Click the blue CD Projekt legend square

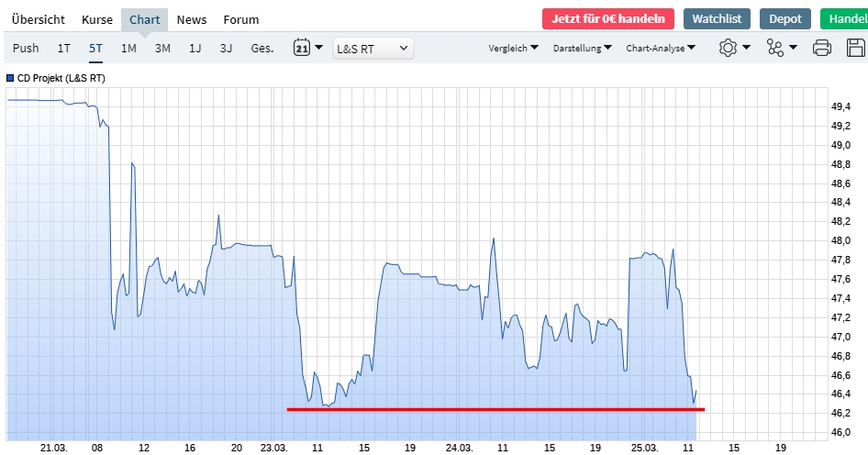[10, 78]
